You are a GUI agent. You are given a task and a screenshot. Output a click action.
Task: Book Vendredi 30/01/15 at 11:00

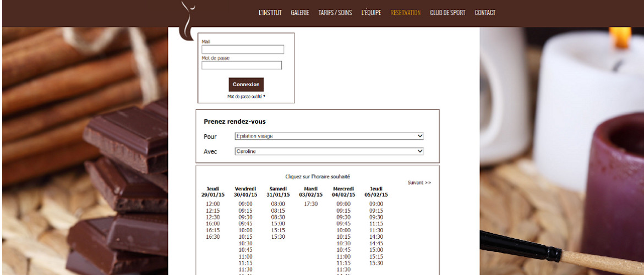pyautogui.click(x=245, y=256)
